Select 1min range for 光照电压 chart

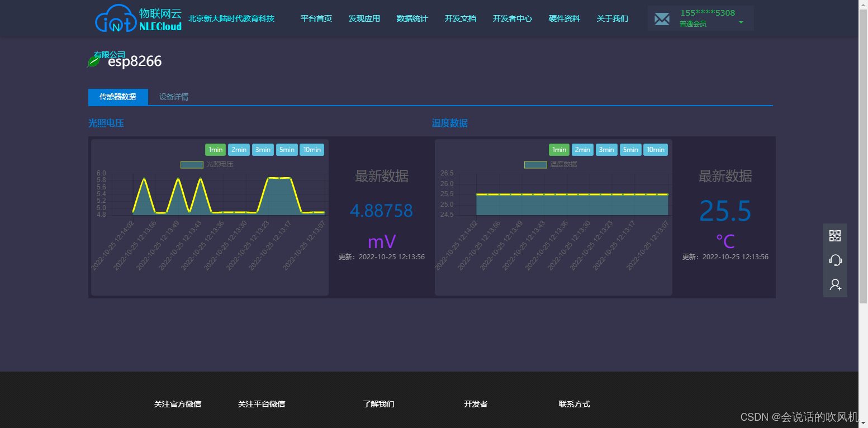point(216,150)
